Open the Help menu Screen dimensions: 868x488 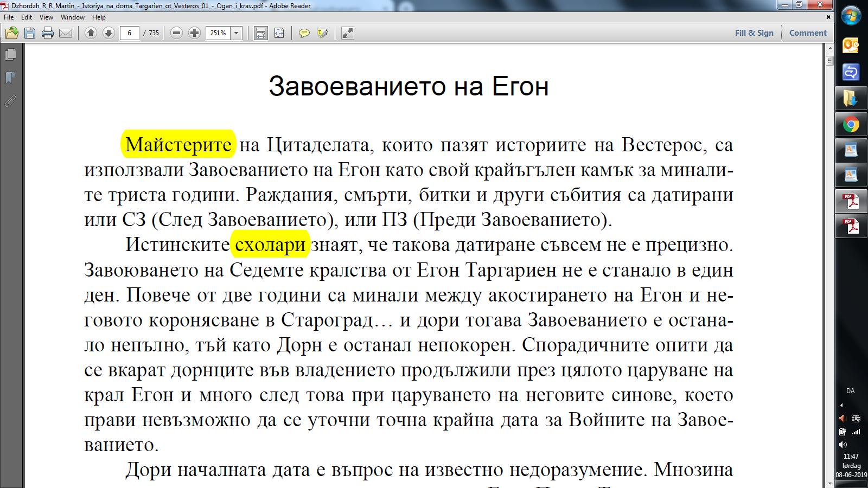pos(99,17)
